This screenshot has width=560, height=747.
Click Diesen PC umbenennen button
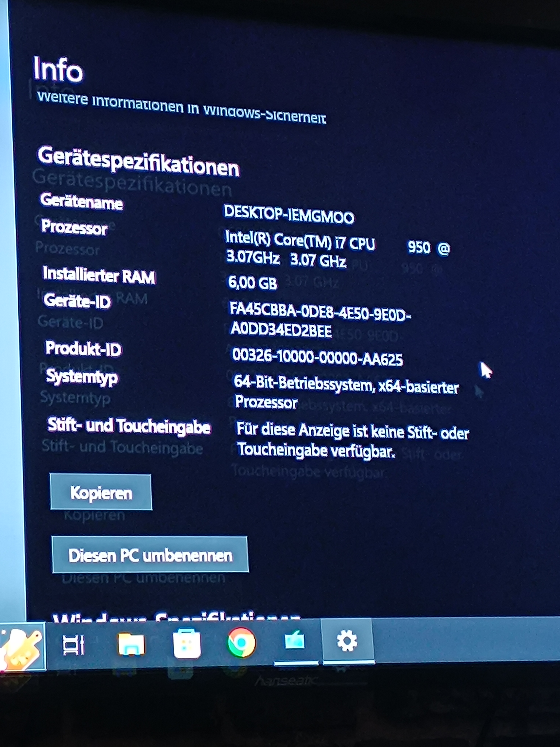point(150,555)
